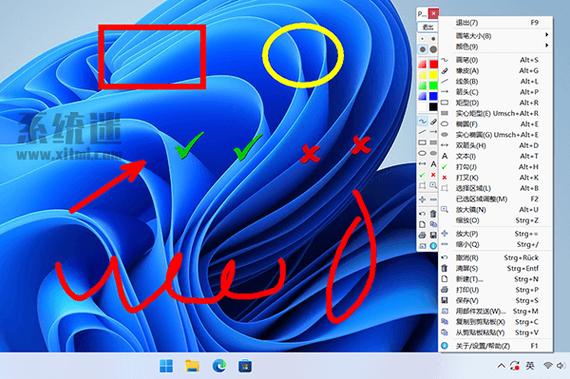Image resolution: width=570 pixels, height=379 pixels.
Task: Choose 新建(T)... Strg+N menu entry
Action: pyautogui.click(x=496, y=279)
